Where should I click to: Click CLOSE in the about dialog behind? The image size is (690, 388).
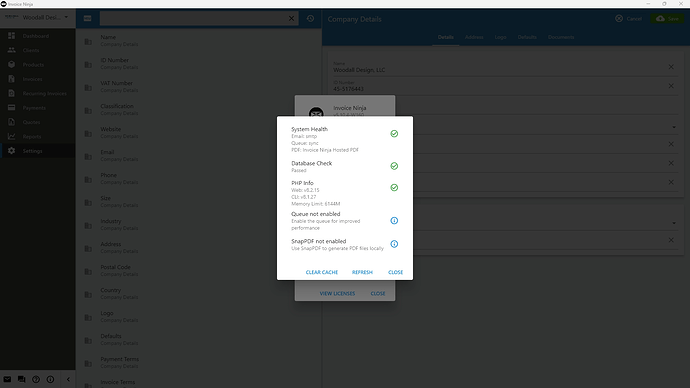[x=378, y=293]
